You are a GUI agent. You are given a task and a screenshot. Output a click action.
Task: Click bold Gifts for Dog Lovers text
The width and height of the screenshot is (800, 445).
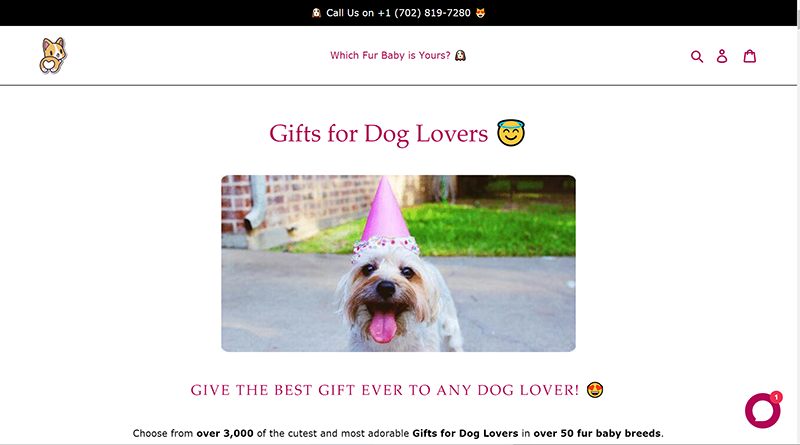(465, 433)
